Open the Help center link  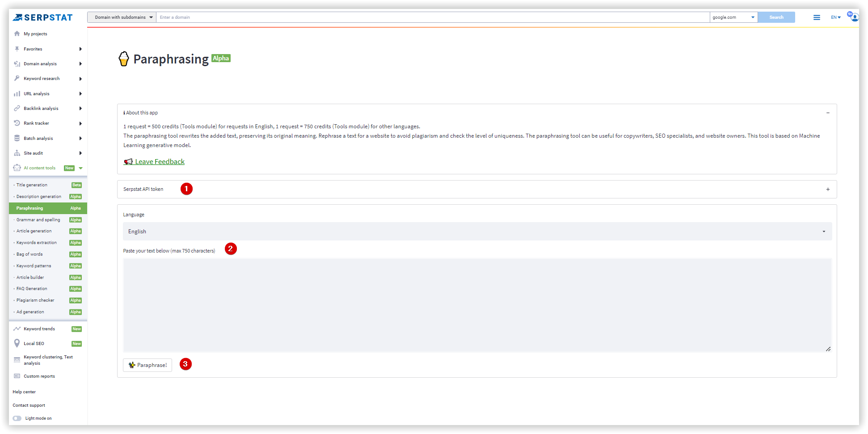point(24,392)
